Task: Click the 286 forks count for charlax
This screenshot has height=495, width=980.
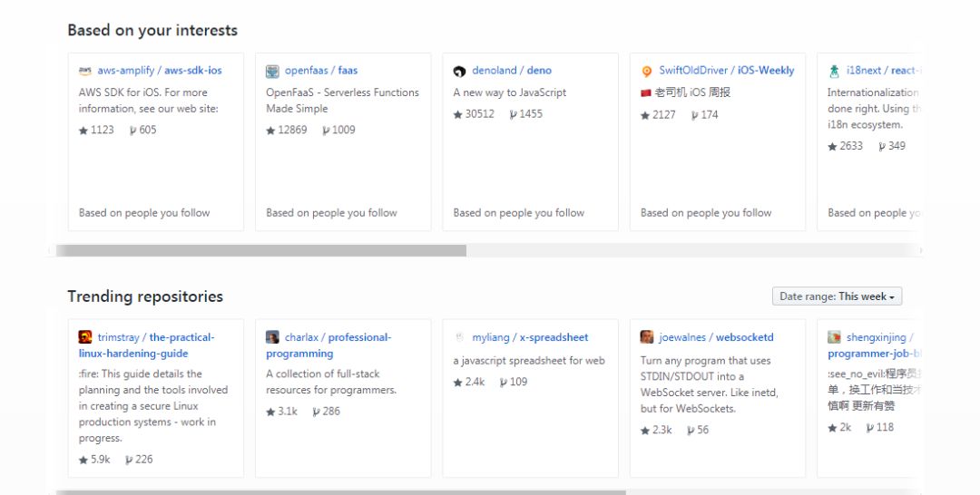Action: point(331,412)
